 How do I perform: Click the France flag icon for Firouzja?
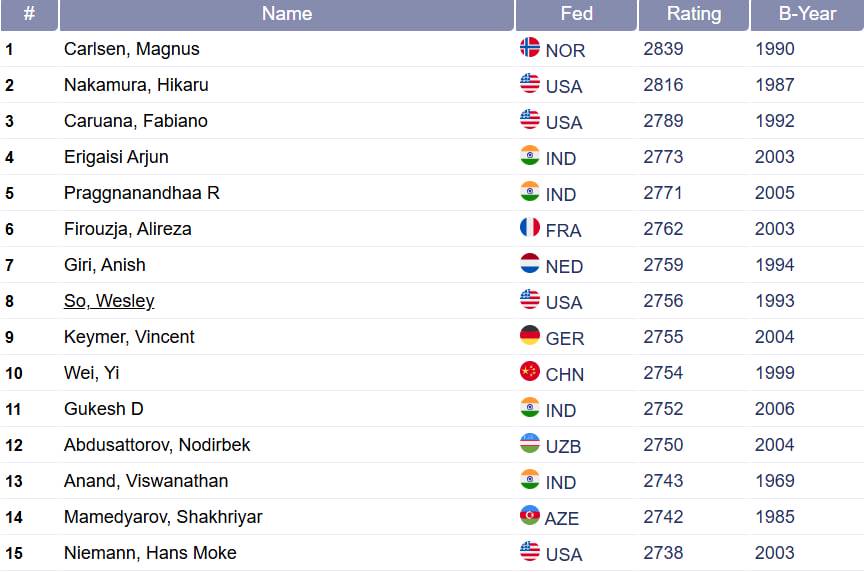point(530,228)
